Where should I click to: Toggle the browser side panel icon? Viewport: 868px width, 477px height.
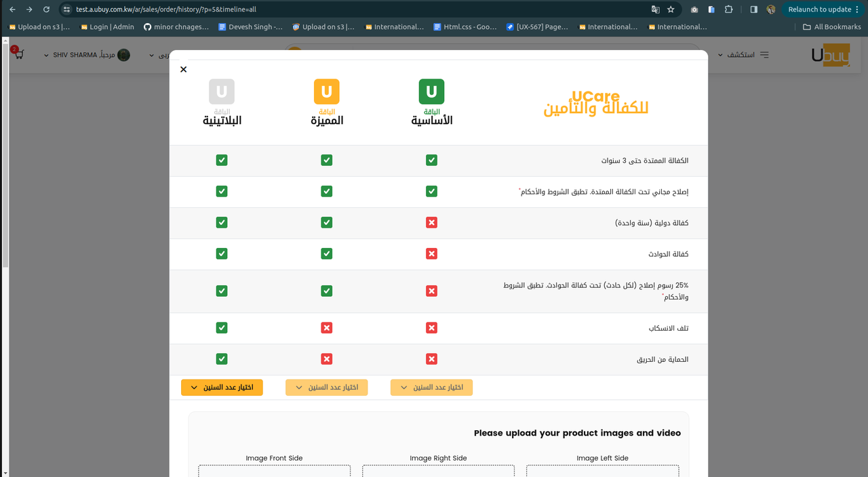coord(754,9)
